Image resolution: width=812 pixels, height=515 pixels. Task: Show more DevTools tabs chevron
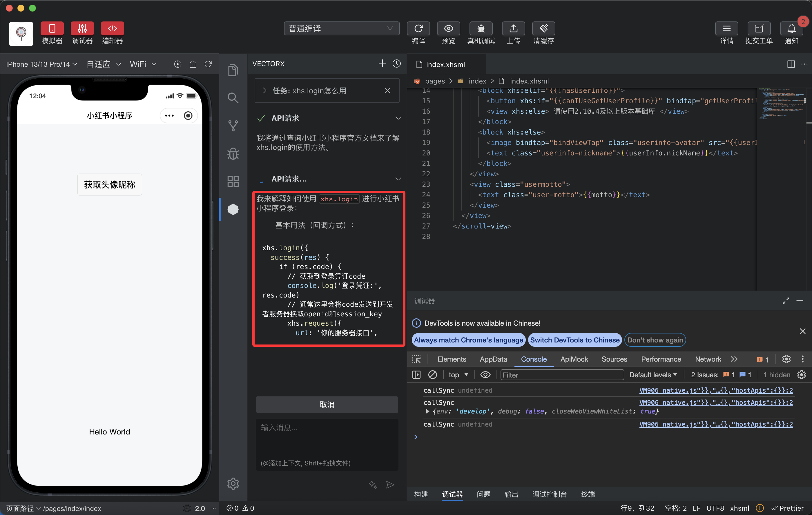coord(734,359)
